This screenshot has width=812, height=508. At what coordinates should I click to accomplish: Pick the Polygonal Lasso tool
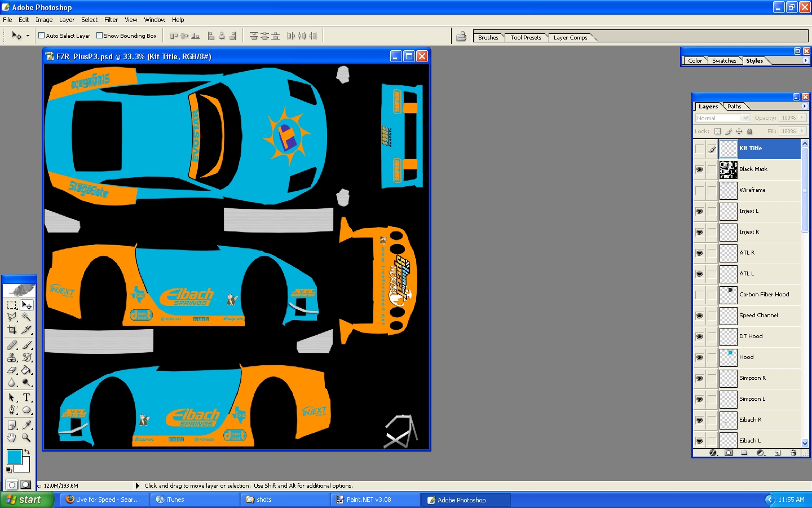tap(12, 317)
